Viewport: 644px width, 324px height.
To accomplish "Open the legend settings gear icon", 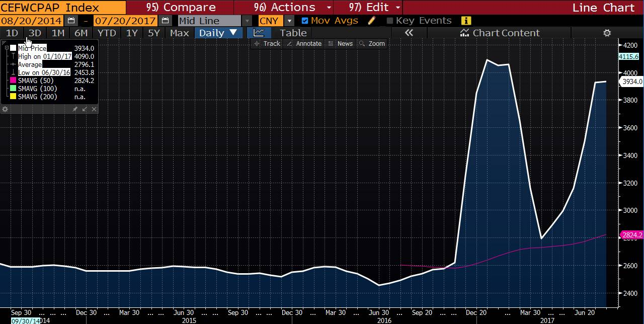I will (x=5, y=109).
